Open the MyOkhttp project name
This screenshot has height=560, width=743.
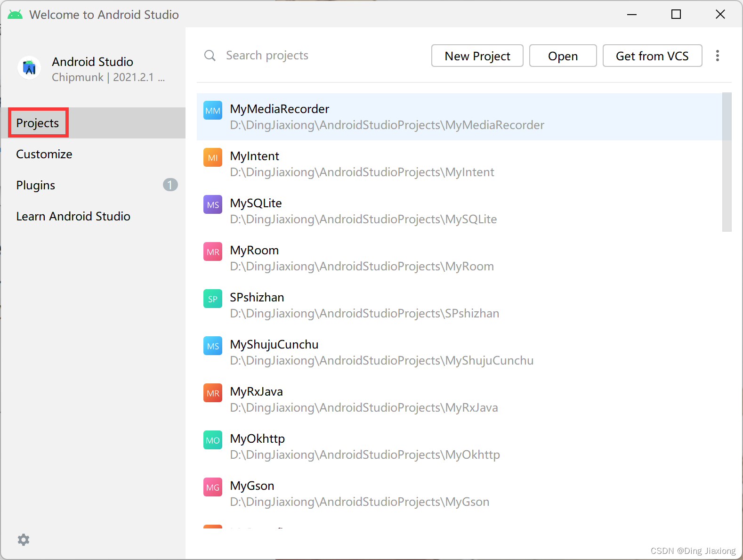tap(258, 438)
